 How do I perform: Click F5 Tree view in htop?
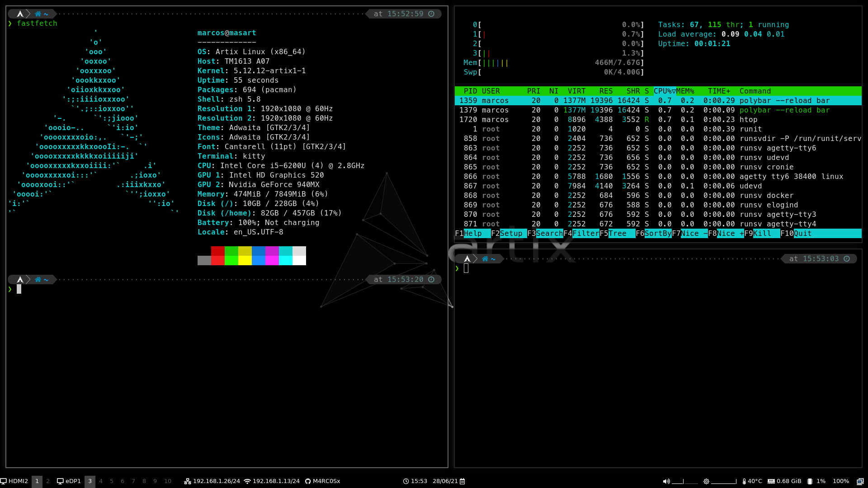pos(617,234)
